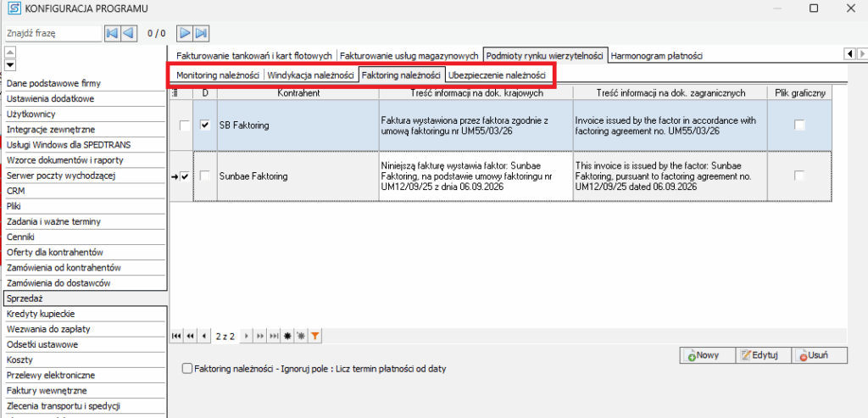Select Zadania i ważne terminy
Viewport: 868px width, 418px height.
(85, 221)
